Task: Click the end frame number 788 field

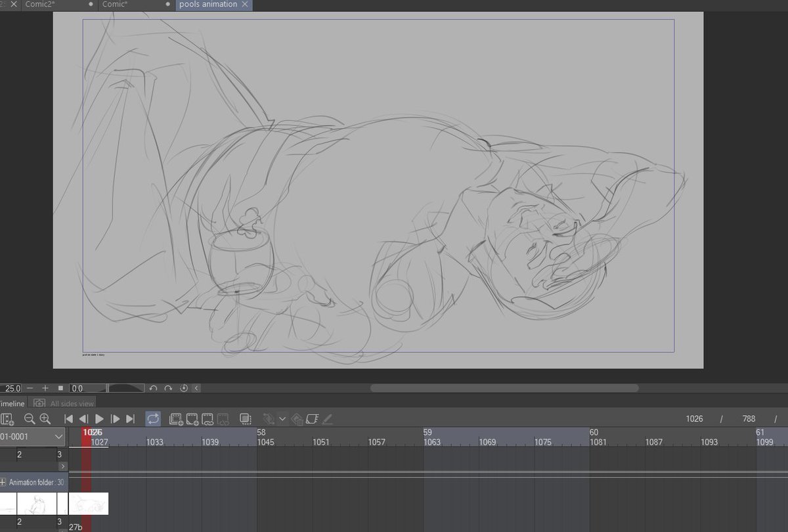Action: 749,418
